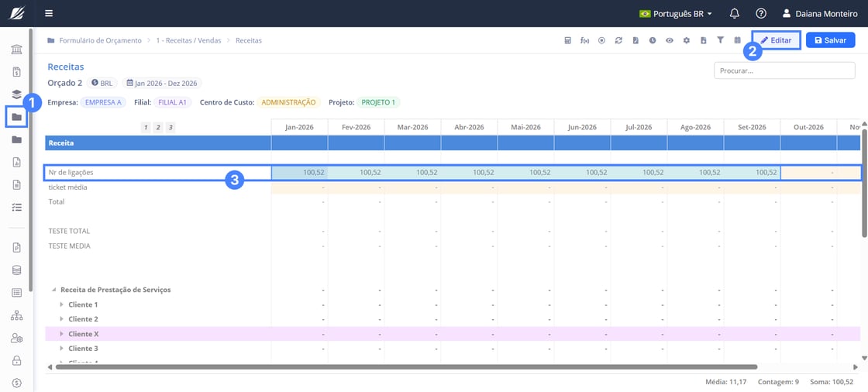Click the checklist icon in the sidebar
The width and height of the screenshot is (868, 392).
[16, 207]
